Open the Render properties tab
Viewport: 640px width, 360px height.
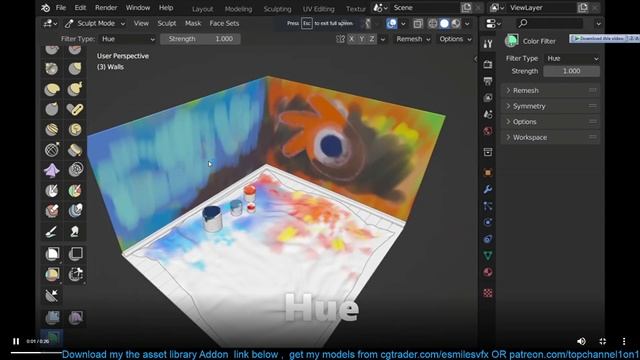tap(488, 64)
